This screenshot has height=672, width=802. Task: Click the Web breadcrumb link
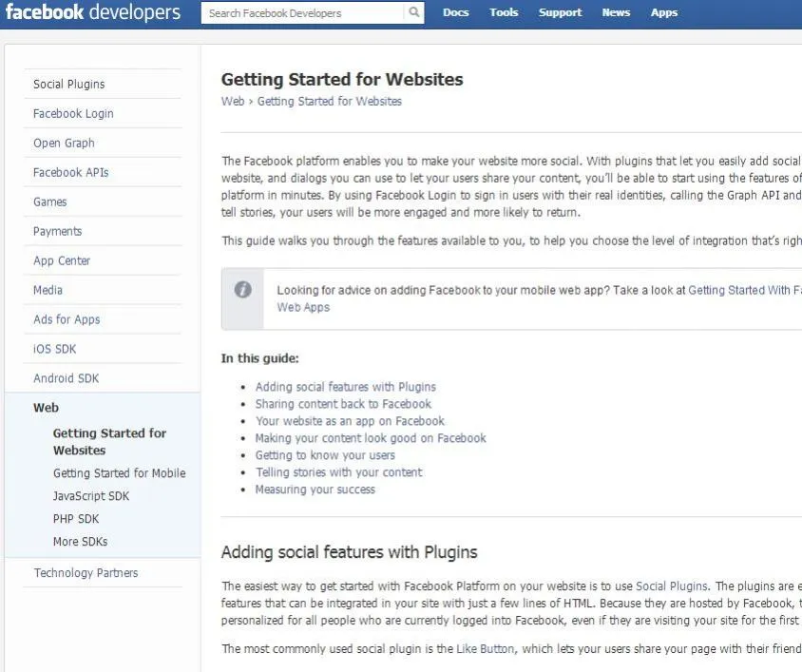pyautogui.click(x=233, y=102)
